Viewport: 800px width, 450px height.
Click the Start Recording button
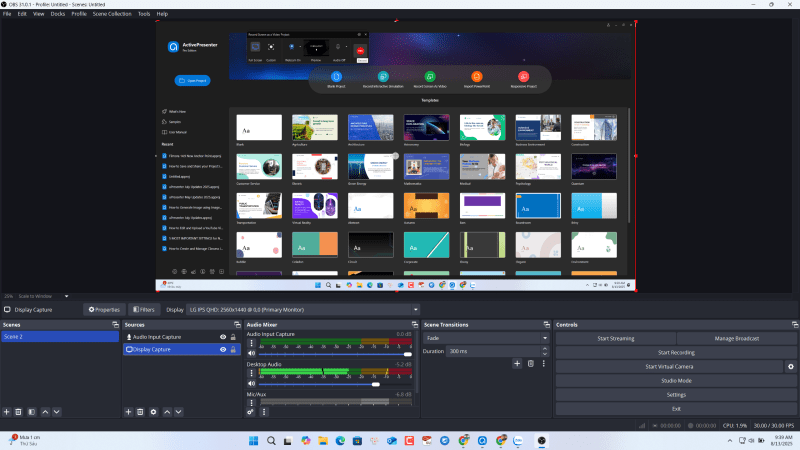click(x=676, y=353)
